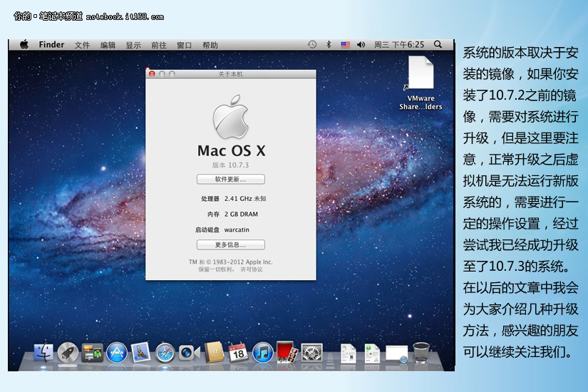Click the 软件更新... button
The image size is (588, 392).
(231, 180)
